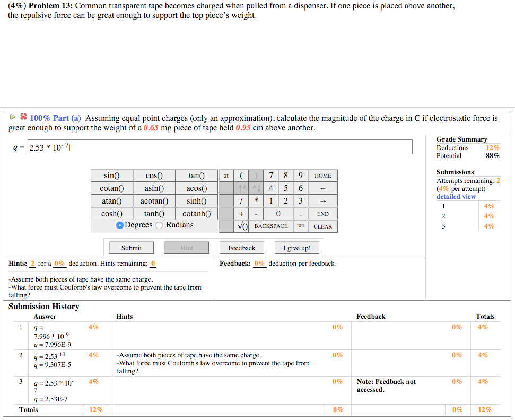
Task: Select Degrees mode
Action: 120,225
